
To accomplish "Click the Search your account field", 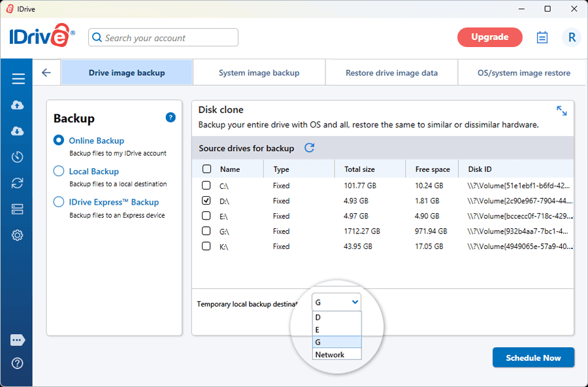I will tap(163, 37).
